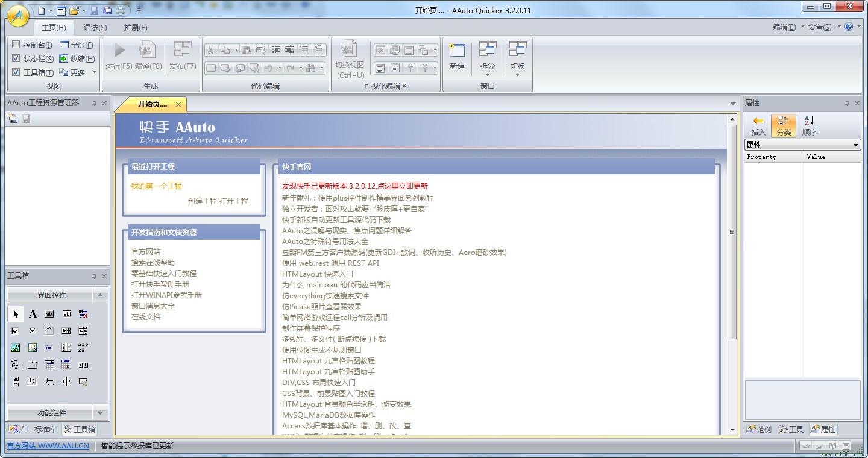Open 零基础快速入门教程 tutorial link
868x458 pixels.
164,274
